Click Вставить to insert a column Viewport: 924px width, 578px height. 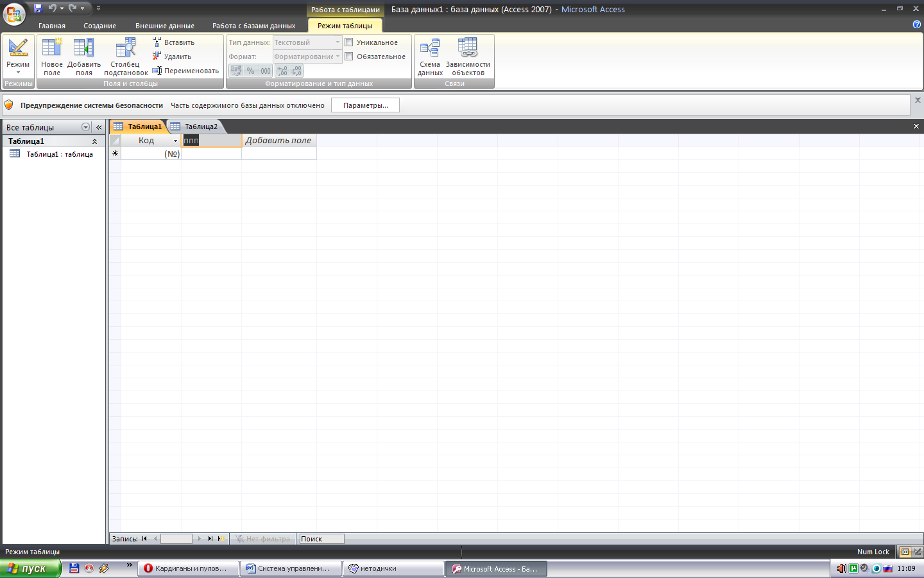tap(173, 42)
